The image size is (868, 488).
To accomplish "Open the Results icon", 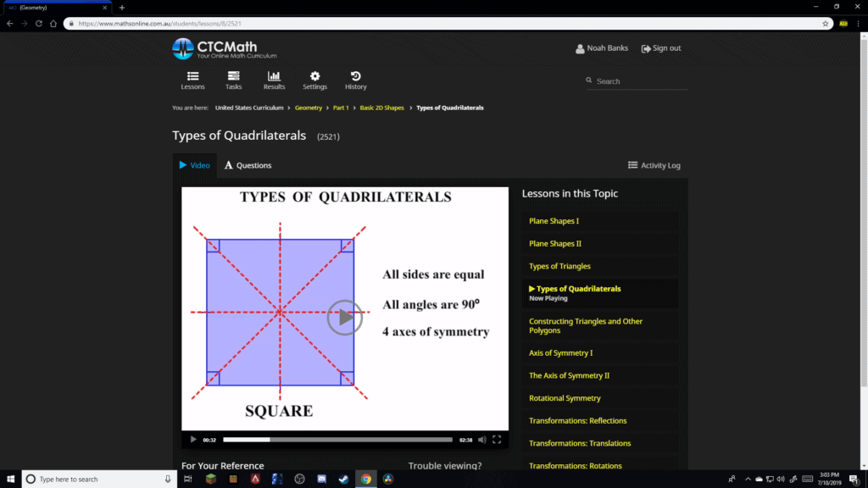I will coord(274,77).
